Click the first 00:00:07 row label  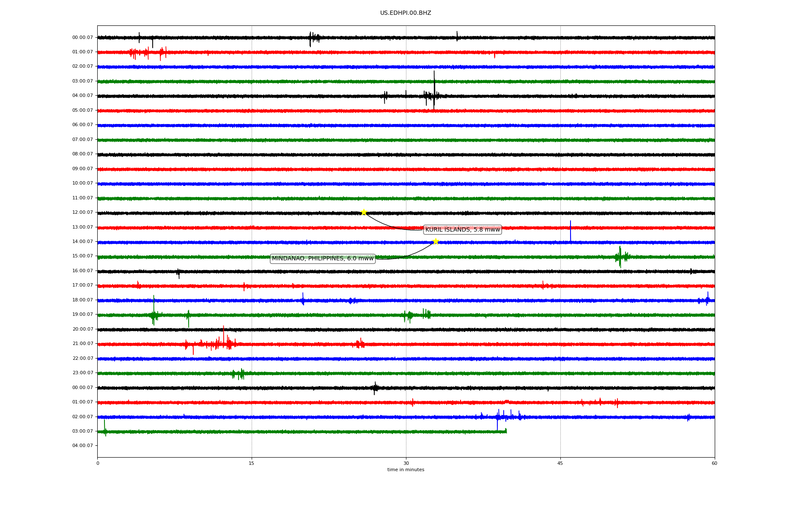(82, 37)
